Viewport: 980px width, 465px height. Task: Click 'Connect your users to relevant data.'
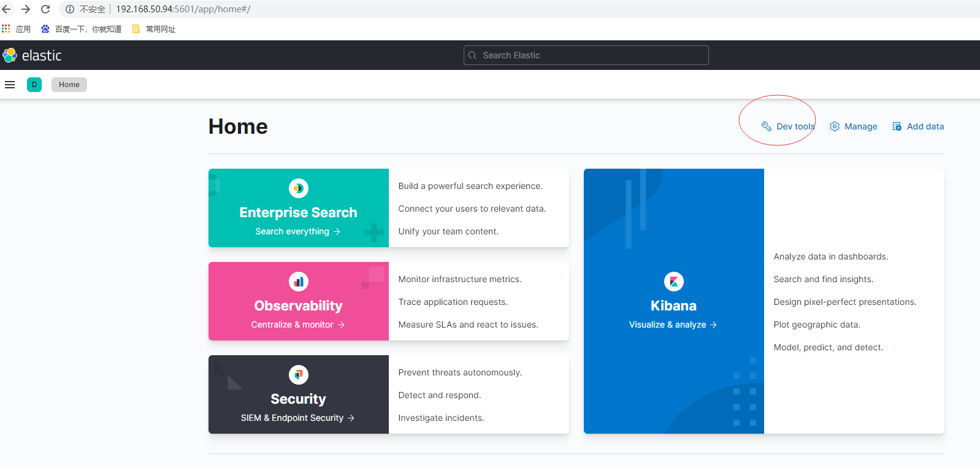click(x=472, y=209)
